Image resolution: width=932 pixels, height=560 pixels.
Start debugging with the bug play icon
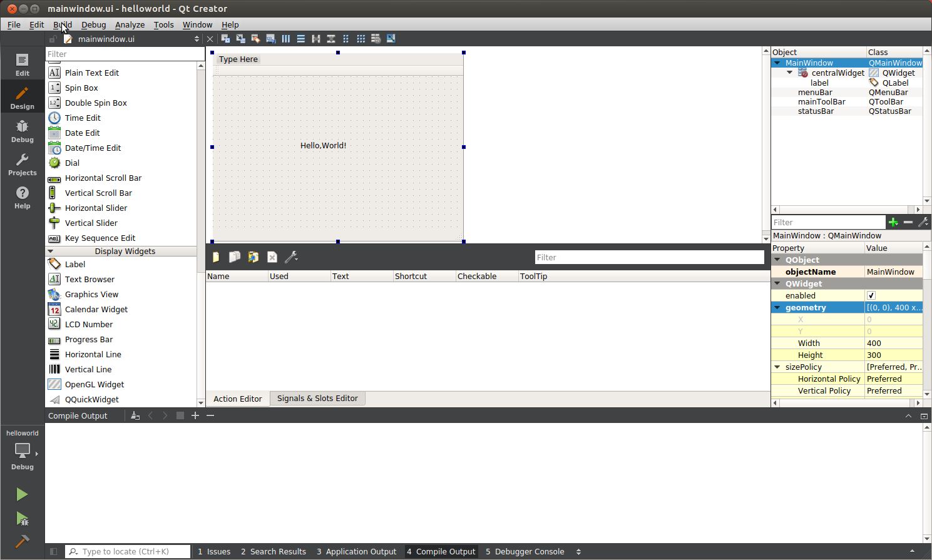coord(22,519)
